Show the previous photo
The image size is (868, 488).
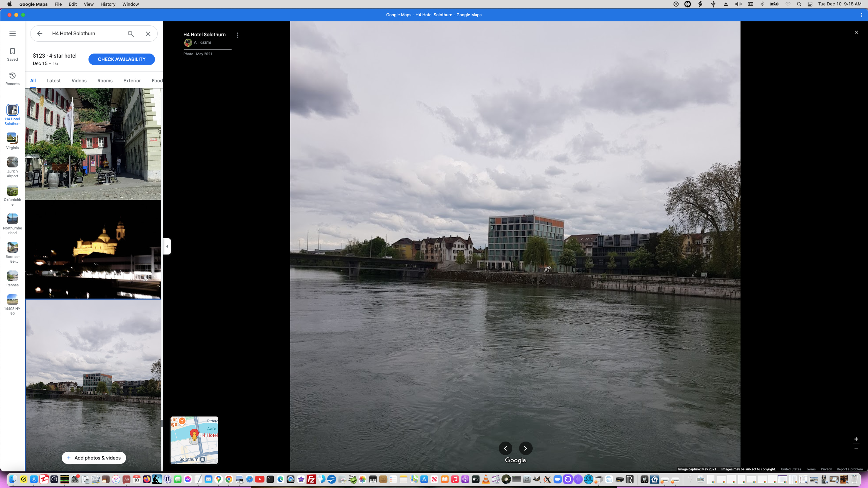(505, 448)
